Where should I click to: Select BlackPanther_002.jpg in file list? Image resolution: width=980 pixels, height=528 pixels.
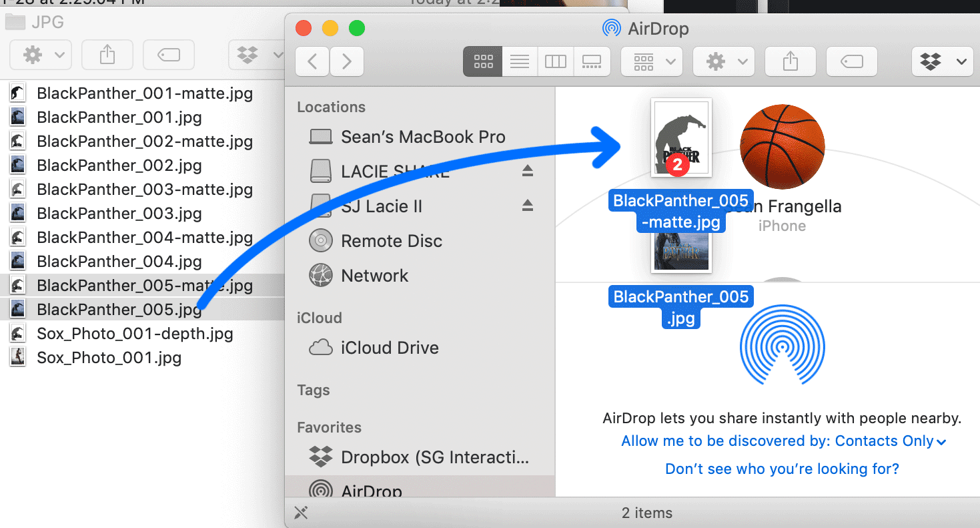tap(119, 166)
